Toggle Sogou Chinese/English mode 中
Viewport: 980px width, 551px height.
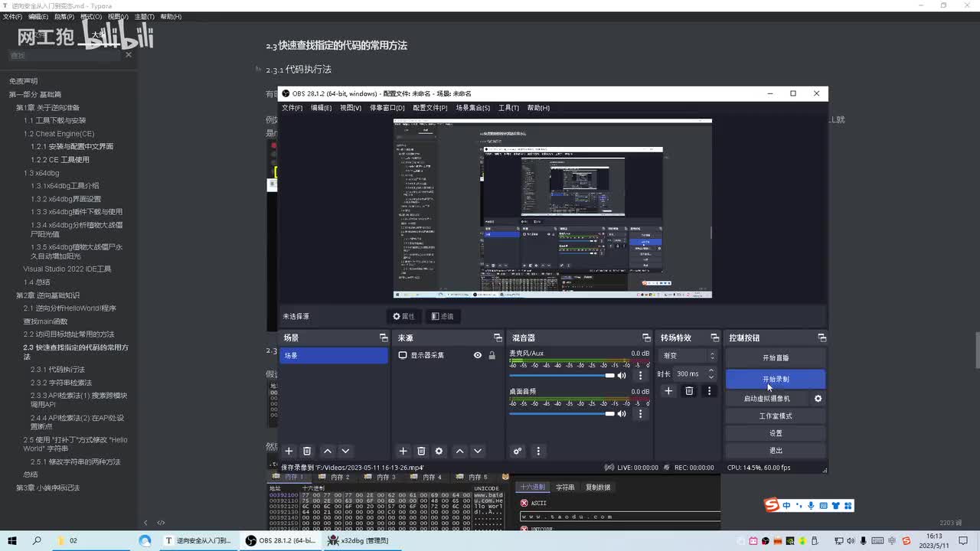click(787, 505)
